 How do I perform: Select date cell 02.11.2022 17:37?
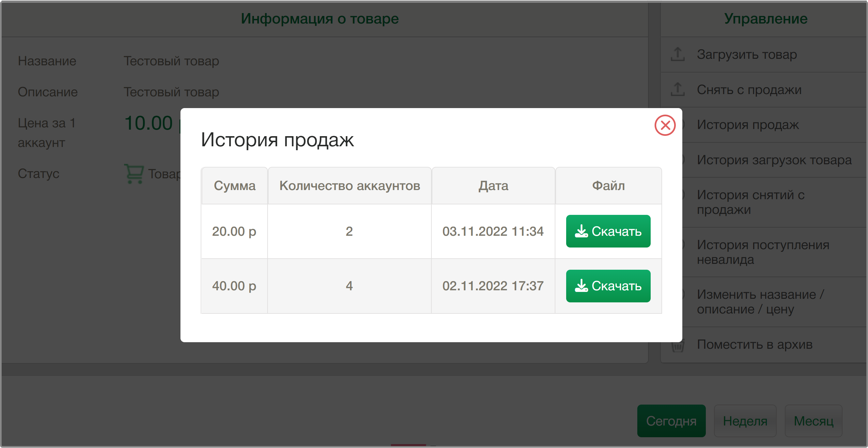pos(493,286)
